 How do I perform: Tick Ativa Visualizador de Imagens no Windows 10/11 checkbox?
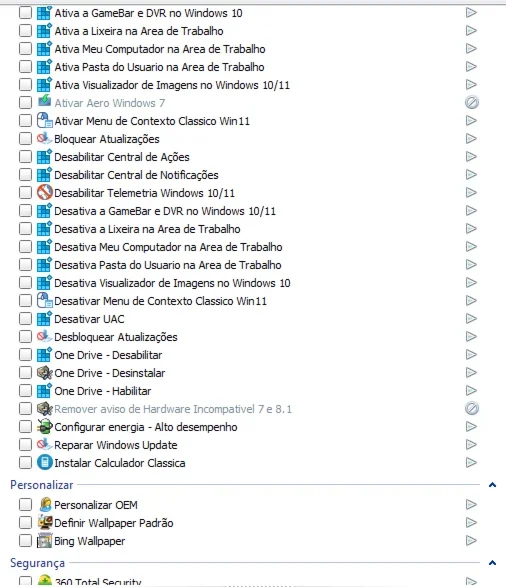click(25, 85)
